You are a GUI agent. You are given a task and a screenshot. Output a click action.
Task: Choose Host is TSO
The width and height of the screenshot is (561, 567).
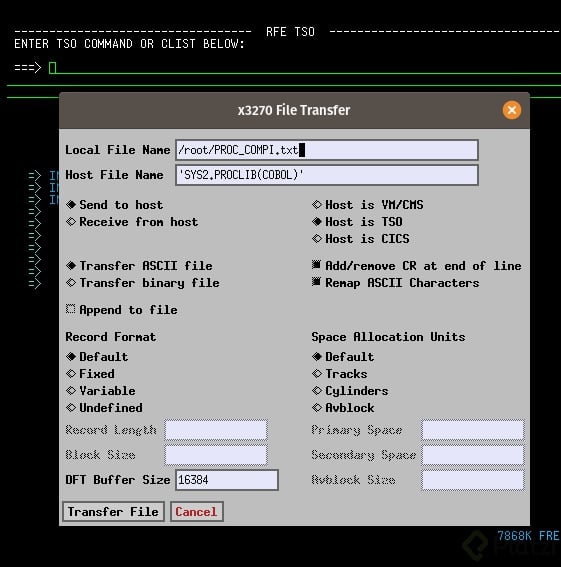357,222
